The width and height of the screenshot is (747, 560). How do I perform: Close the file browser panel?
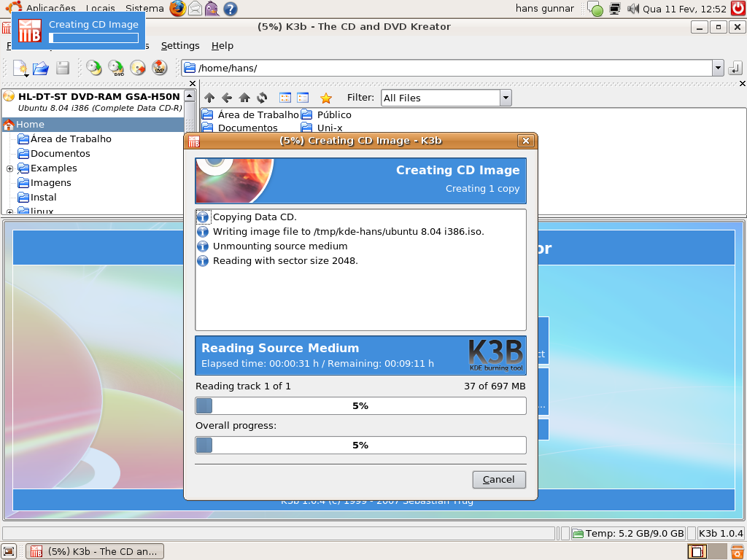tap(742, 84)
